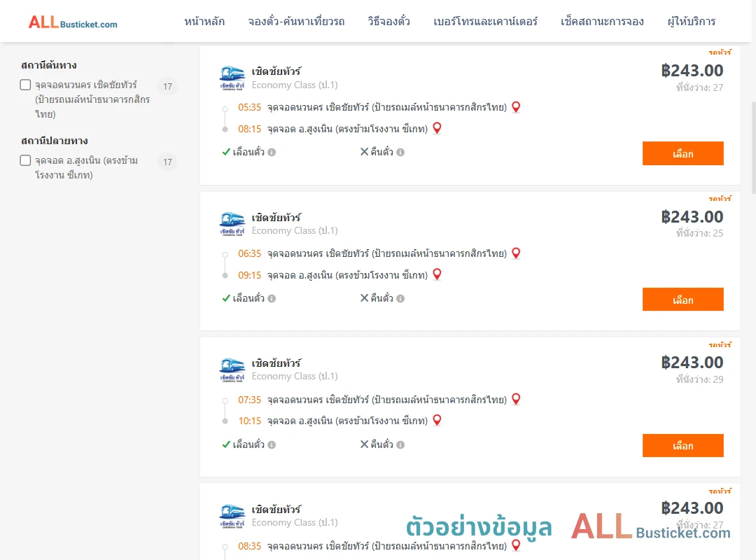Click the สถานีต้นทาง filter heading
Screen dimensions: 756x560
[49, 65]
